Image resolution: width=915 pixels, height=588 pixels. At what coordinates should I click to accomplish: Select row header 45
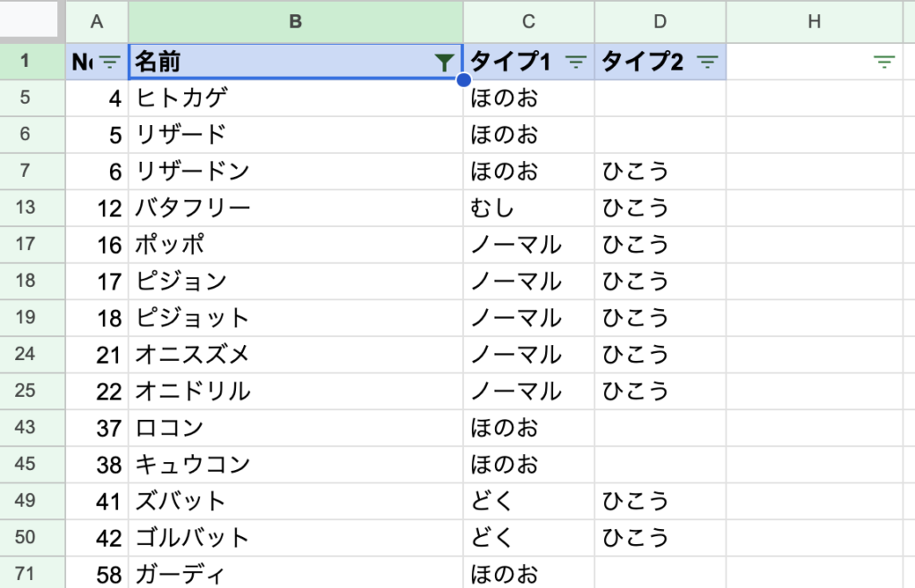tap(32, 465)
